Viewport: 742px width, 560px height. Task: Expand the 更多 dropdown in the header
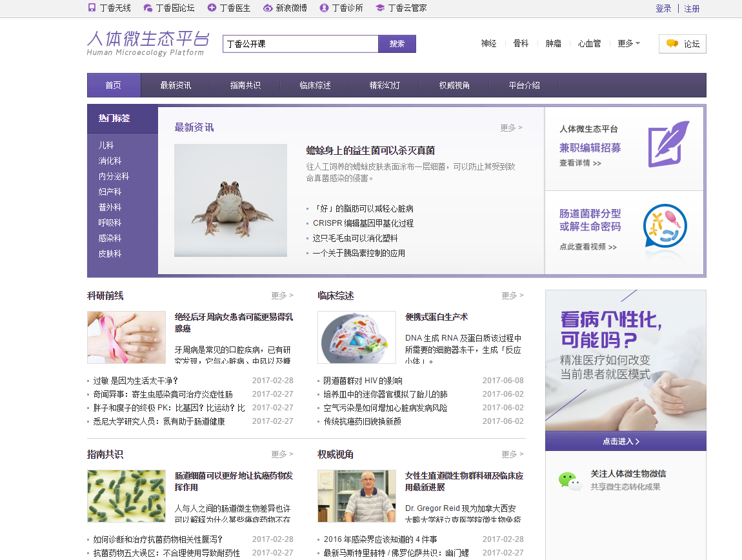pos(627,43)
